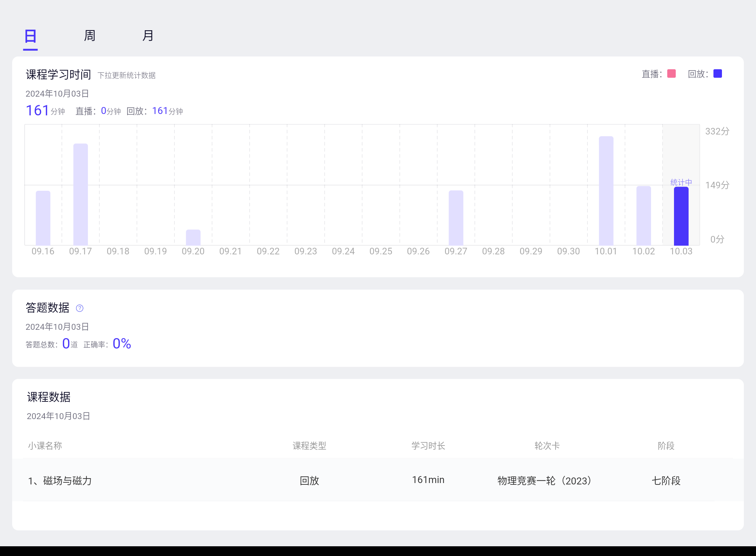Click the 学习时长 column header

pos(428,446)
